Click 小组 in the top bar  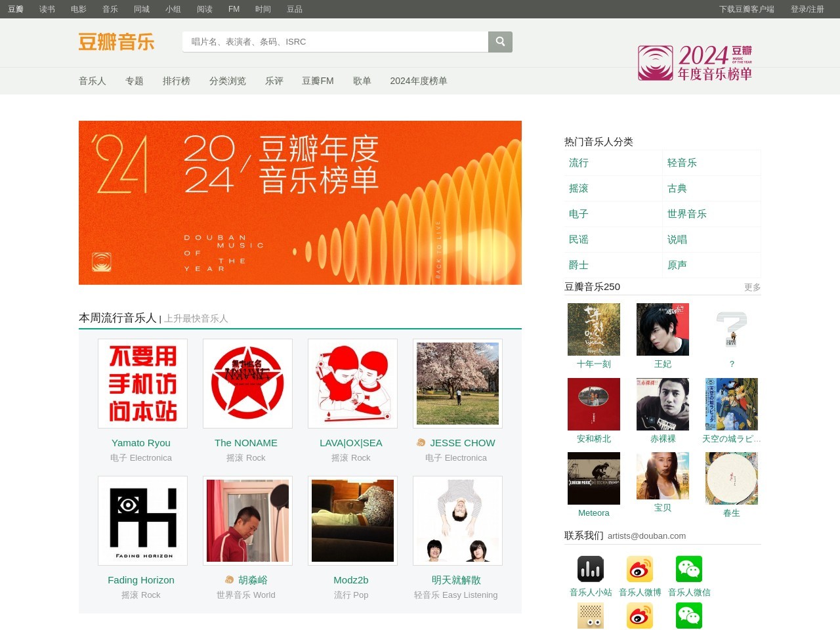[173, 9]
